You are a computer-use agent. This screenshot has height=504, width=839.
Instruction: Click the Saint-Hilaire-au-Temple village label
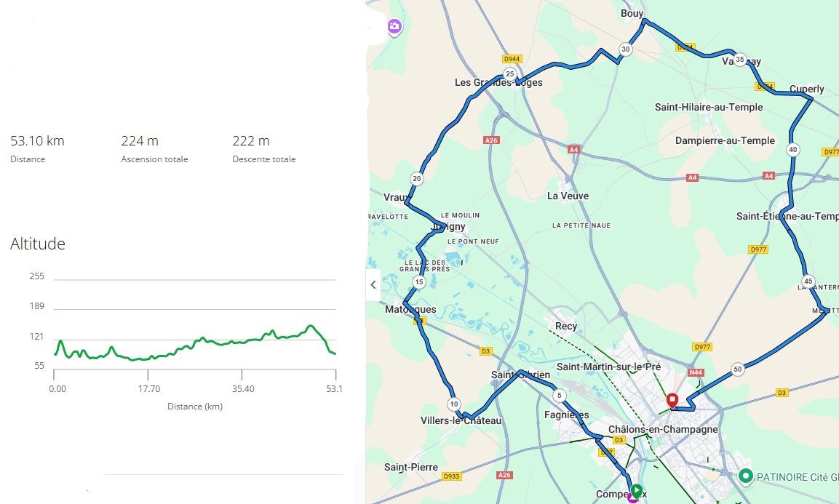709,107
